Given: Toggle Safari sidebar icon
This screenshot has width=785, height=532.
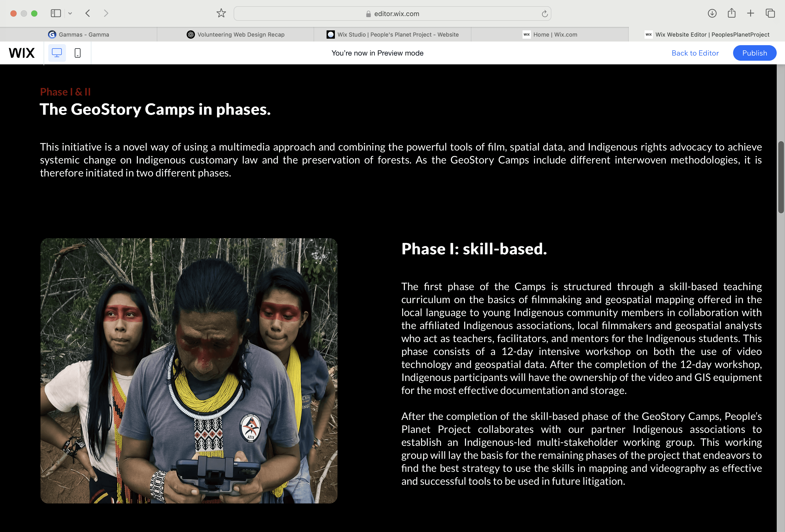Looking at the screenshot, I should (x=56, y=13).
